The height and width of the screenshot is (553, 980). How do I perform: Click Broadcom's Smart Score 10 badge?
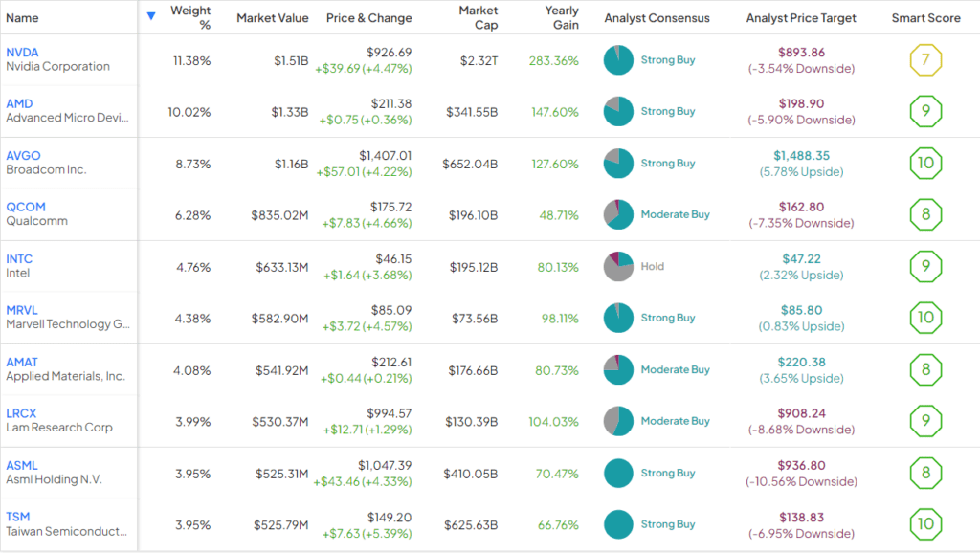925,164
